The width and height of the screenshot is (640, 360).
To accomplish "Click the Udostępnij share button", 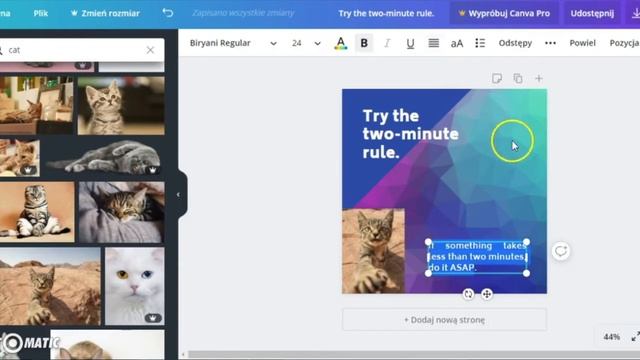I will pyautogui.click(x=592, y=13).
